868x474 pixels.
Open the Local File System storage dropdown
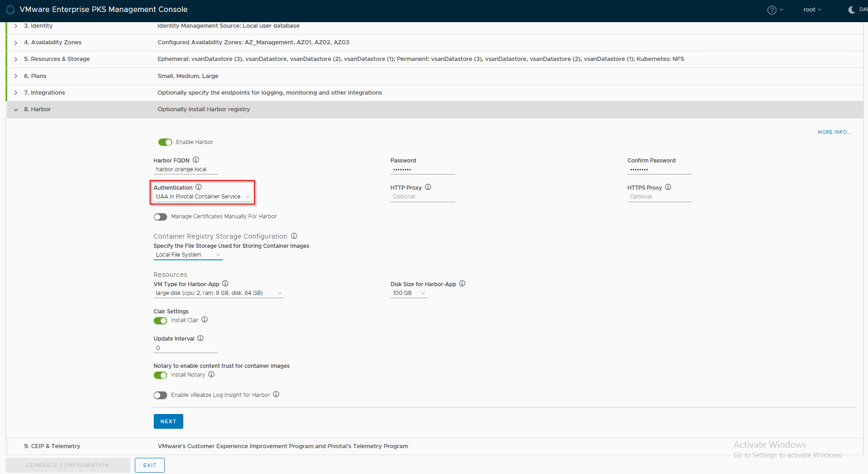click(188, 255)
